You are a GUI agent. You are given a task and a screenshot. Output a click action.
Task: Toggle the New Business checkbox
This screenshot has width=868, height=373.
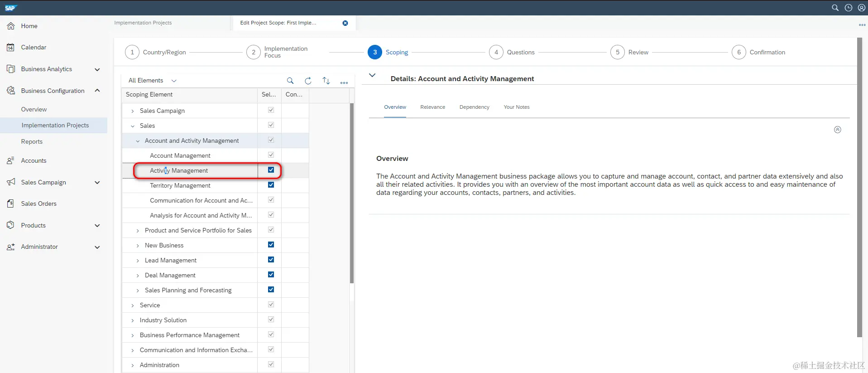tap(271, 245)
